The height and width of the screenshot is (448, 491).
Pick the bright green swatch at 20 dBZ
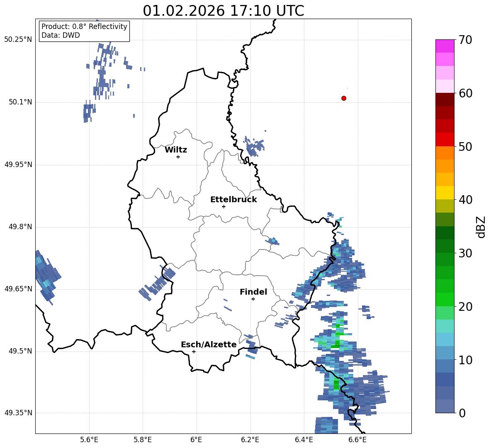click(445, 300)
